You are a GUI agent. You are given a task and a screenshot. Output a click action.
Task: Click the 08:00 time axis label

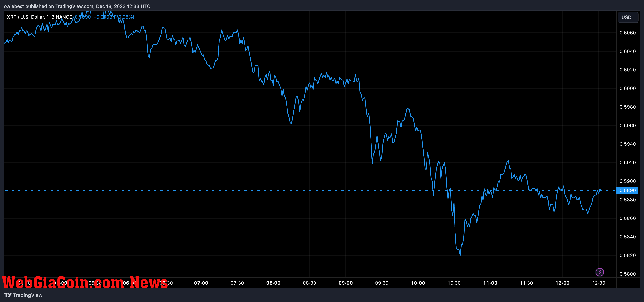point(273,283)
